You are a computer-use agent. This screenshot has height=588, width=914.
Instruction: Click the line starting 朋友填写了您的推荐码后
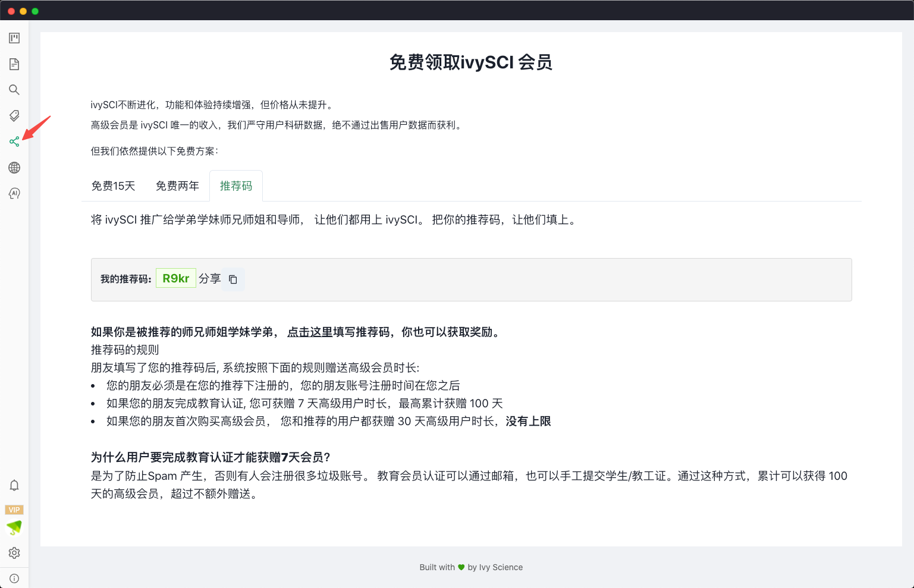click(x=255, y=368)
